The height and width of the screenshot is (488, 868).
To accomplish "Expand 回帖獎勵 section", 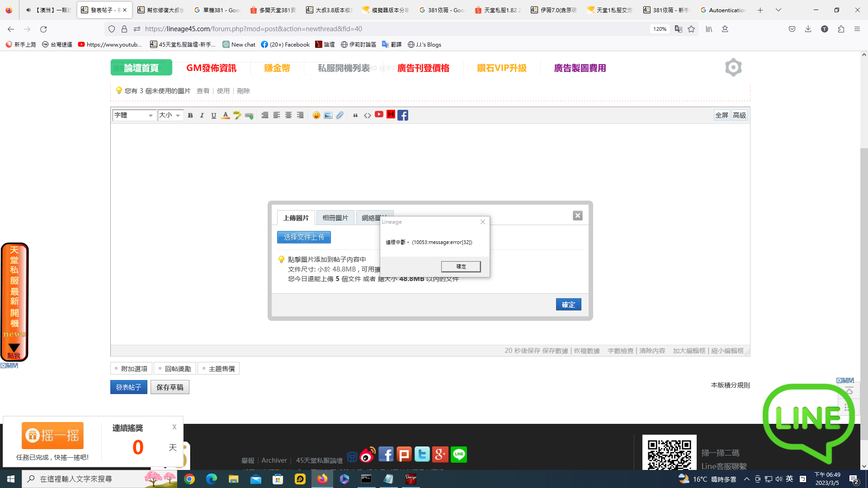I will click(x=175, y=369).
